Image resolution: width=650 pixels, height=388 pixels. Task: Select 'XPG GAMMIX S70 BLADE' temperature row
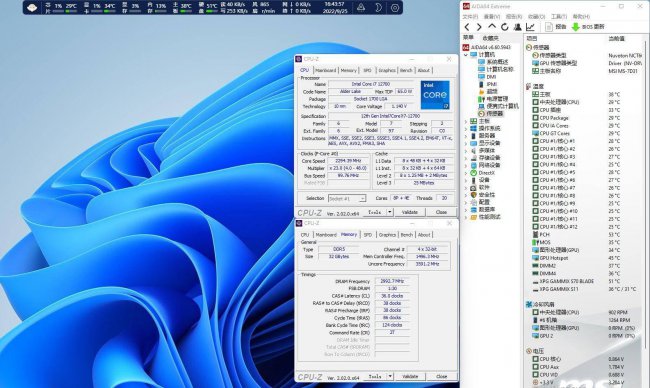tap(585, 281)
